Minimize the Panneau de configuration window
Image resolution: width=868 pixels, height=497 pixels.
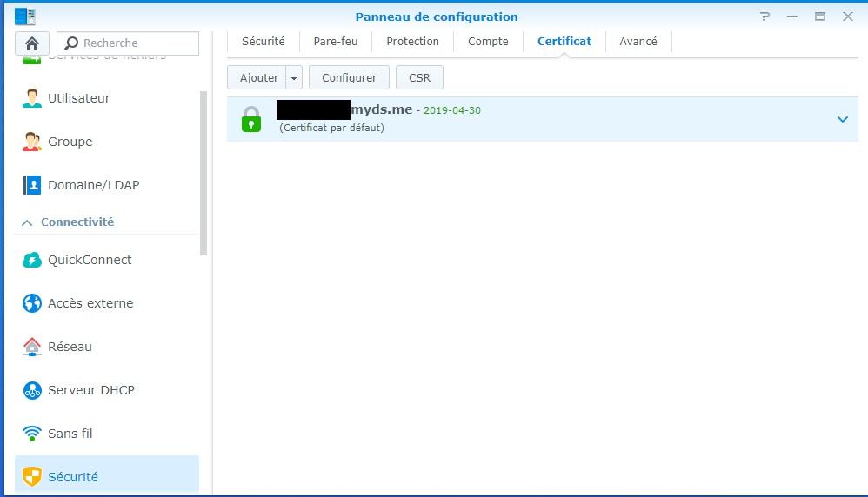tap(792, 17)
